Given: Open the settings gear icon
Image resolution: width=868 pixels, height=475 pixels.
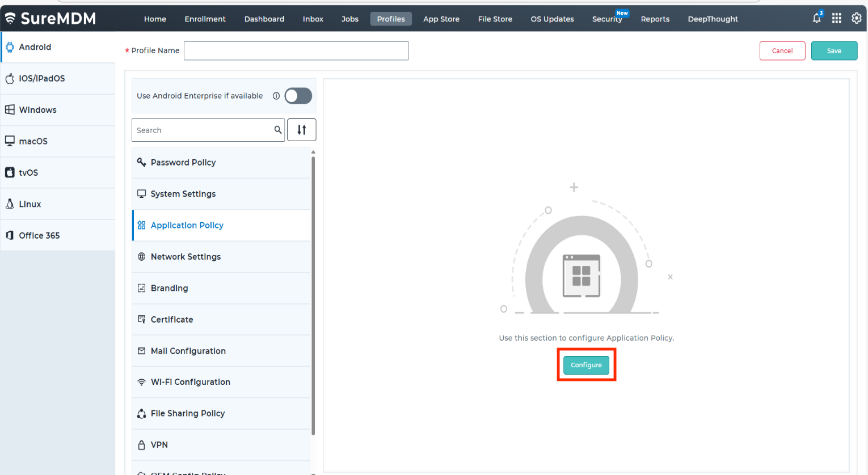Looking at the screenshot, I should coord(856,19).
